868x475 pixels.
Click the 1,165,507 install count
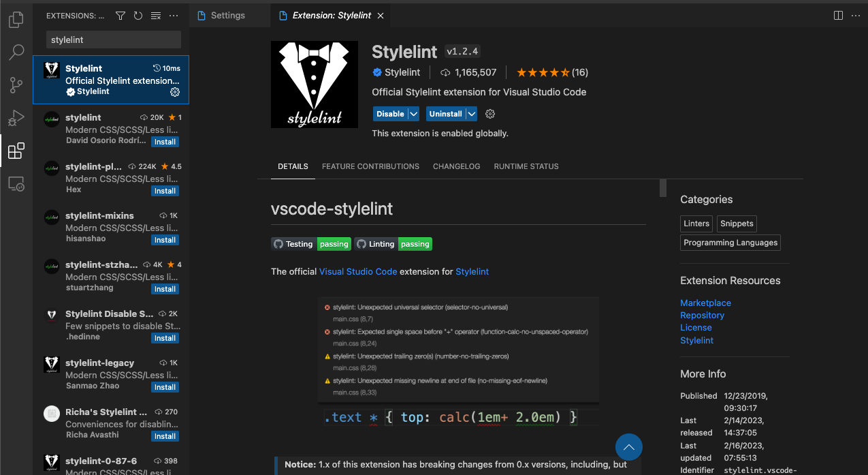click(469, 72)
